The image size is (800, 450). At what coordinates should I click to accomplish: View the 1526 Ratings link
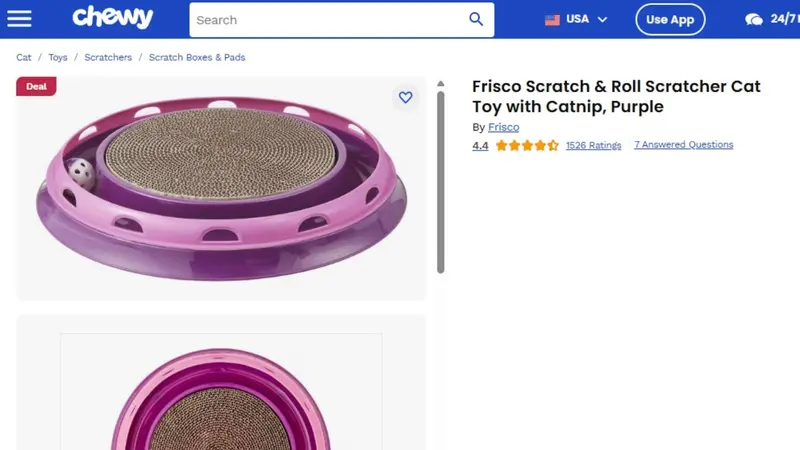(593, 145)
